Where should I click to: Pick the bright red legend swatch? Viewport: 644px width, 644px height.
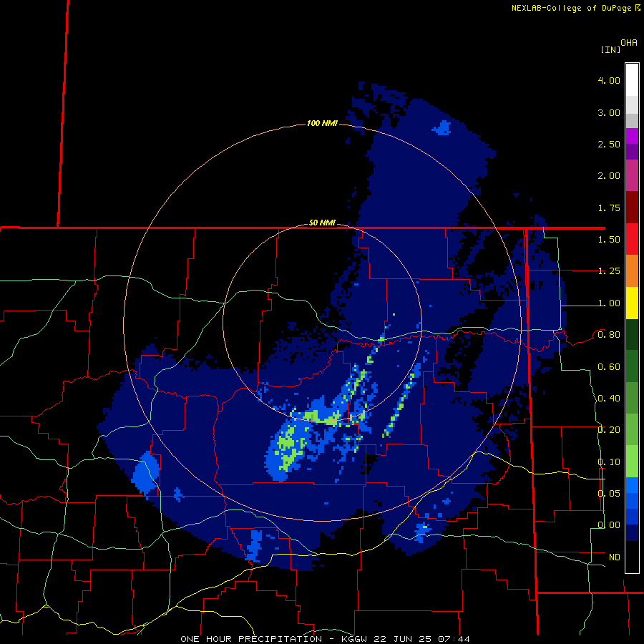[x=632, y=239]
